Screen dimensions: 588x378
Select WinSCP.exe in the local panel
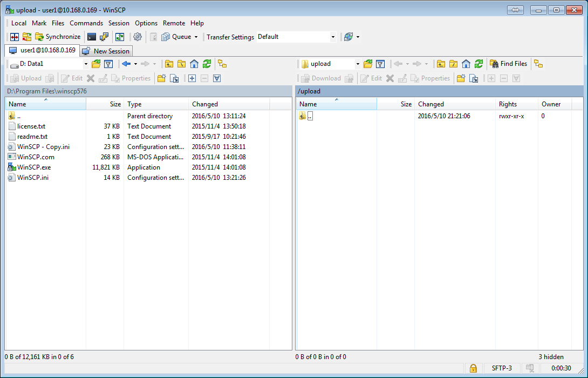[34, 167]
